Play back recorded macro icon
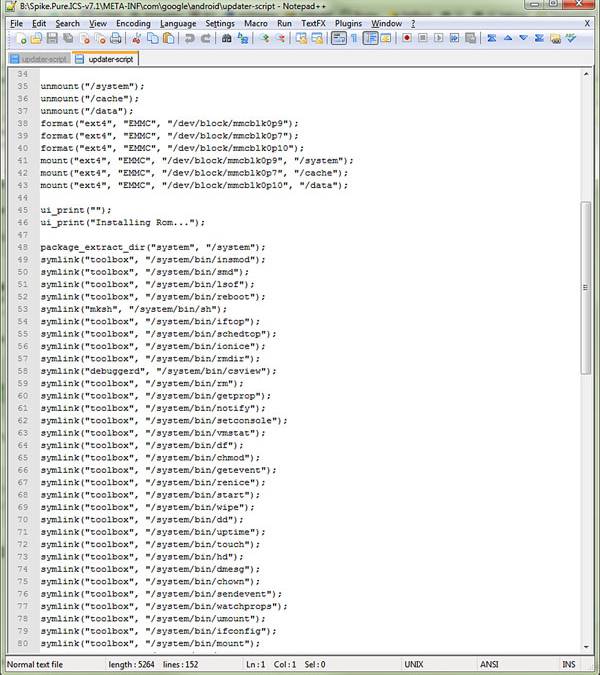600x675 pixels. (439, 39)
